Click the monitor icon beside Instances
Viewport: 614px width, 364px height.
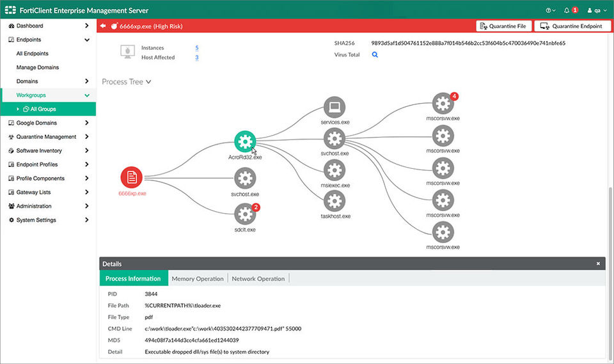tap(128, 52)
